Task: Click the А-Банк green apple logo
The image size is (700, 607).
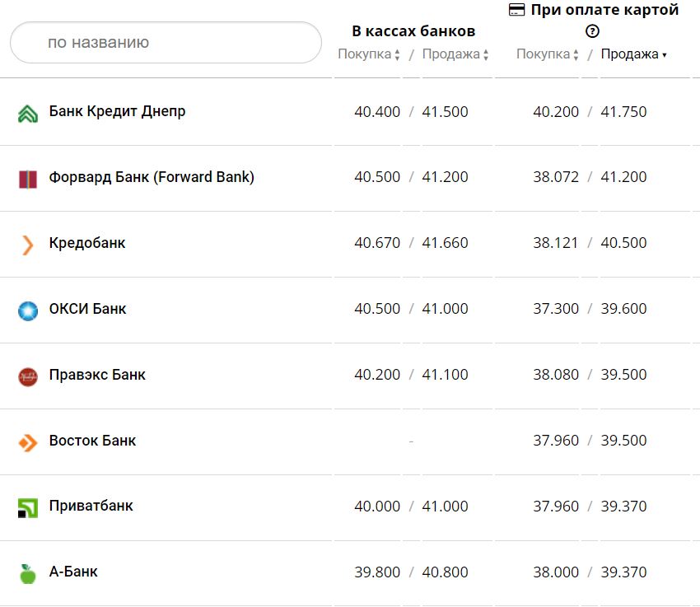Action: (28, 573)
